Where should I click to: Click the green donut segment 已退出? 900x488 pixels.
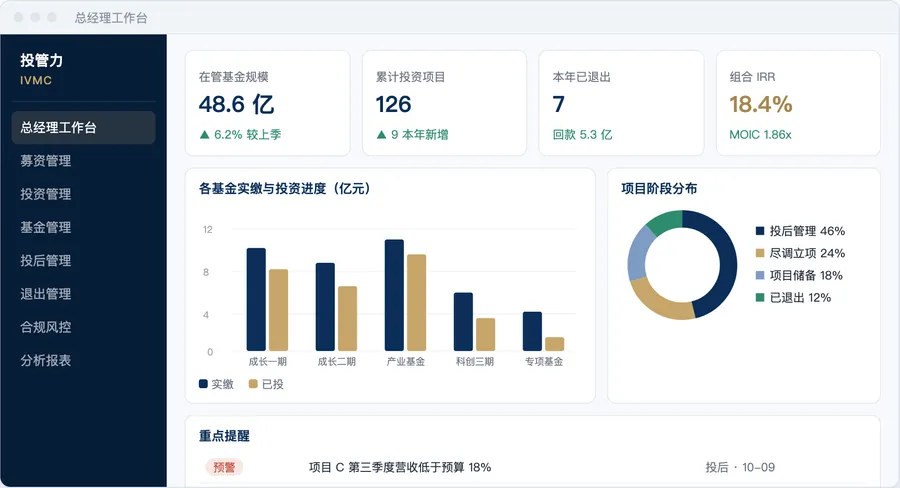point(668,222)
